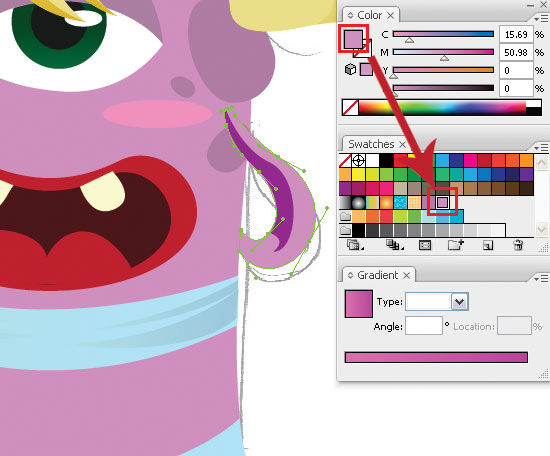Switch to the Color tab

tap(369, 15)
